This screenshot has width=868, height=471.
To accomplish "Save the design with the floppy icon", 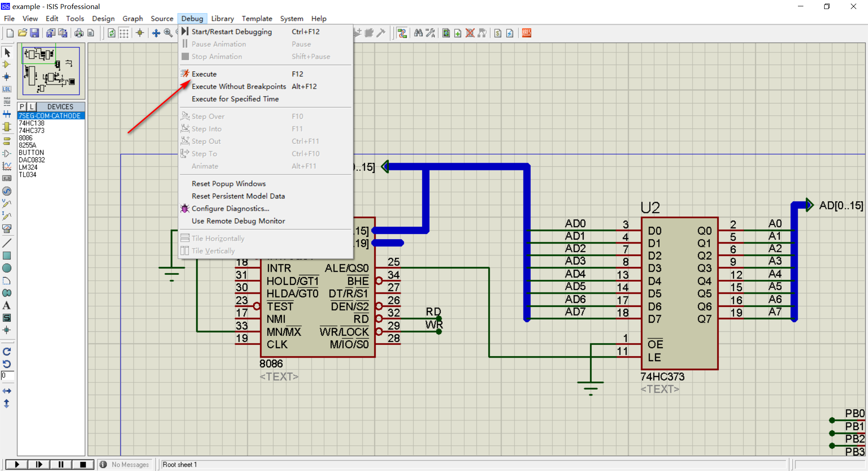I will 34,33.
